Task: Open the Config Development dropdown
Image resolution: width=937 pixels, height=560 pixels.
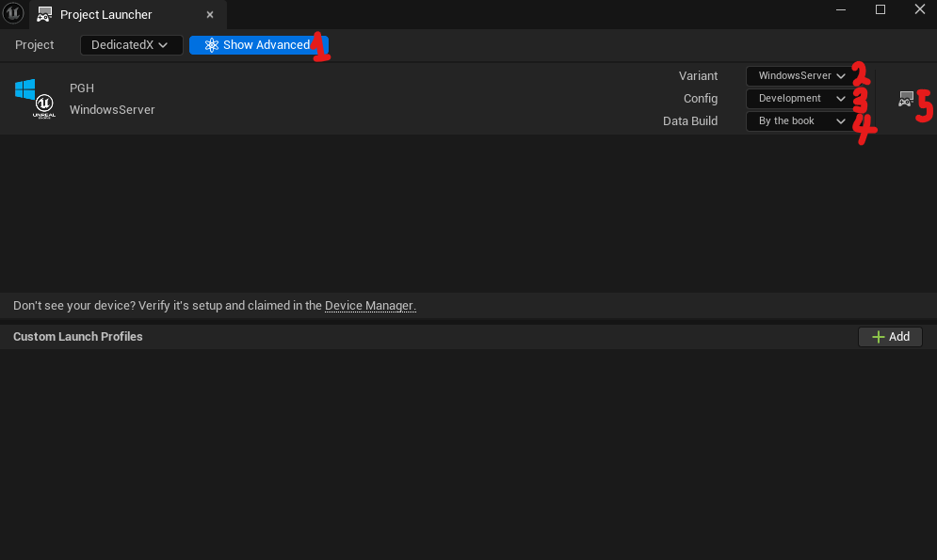Action: pos(802,99)
